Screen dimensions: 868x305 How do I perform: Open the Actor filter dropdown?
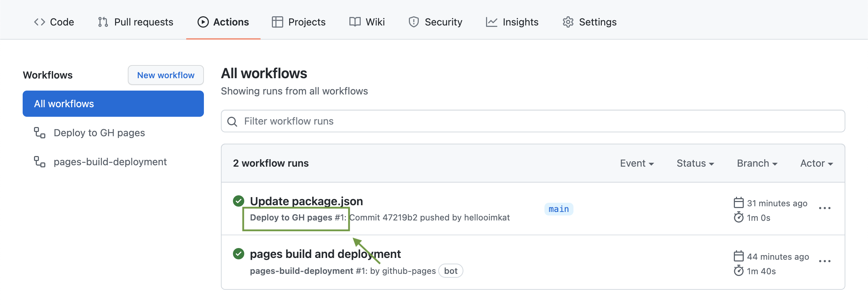tap(816, 163)
